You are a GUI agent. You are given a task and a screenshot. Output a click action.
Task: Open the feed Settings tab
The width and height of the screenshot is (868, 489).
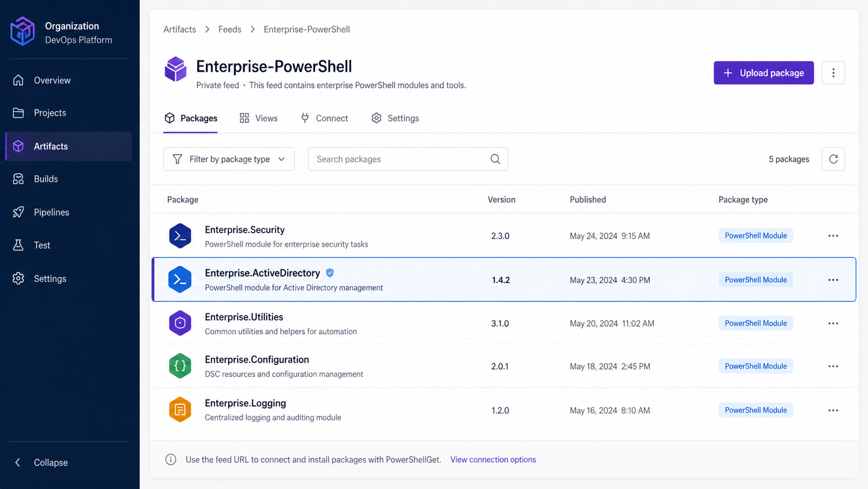click(x=395, y=118)
